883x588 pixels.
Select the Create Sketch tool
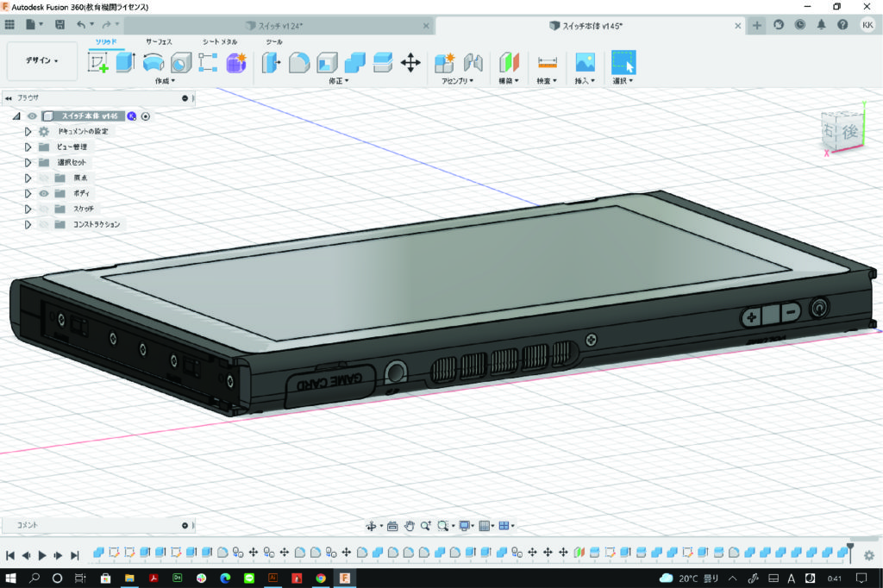[x=98, y=63]
